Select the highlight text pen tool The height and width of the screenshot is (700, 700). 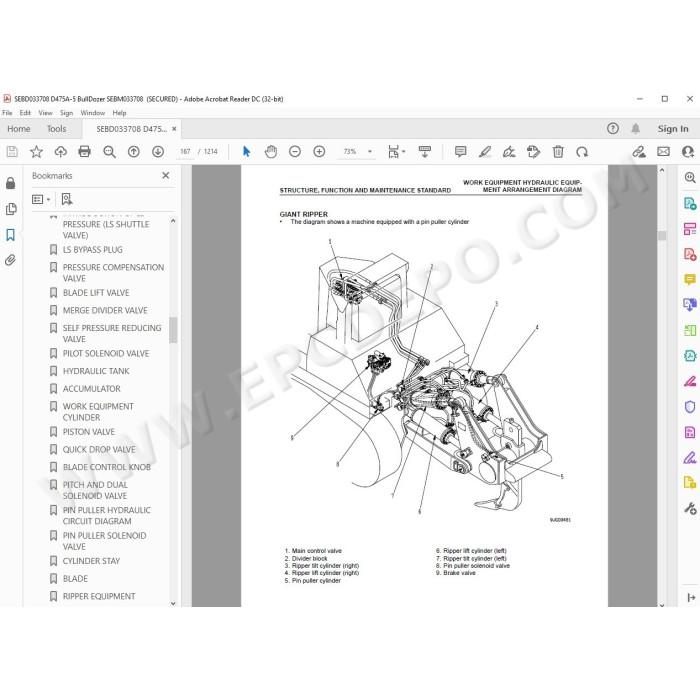click(x=485, y=152)
